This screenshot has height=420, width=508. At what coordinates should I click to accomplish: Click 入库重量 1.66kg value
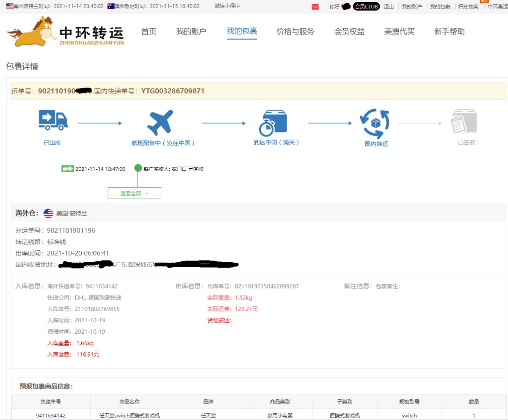point(85,343)
